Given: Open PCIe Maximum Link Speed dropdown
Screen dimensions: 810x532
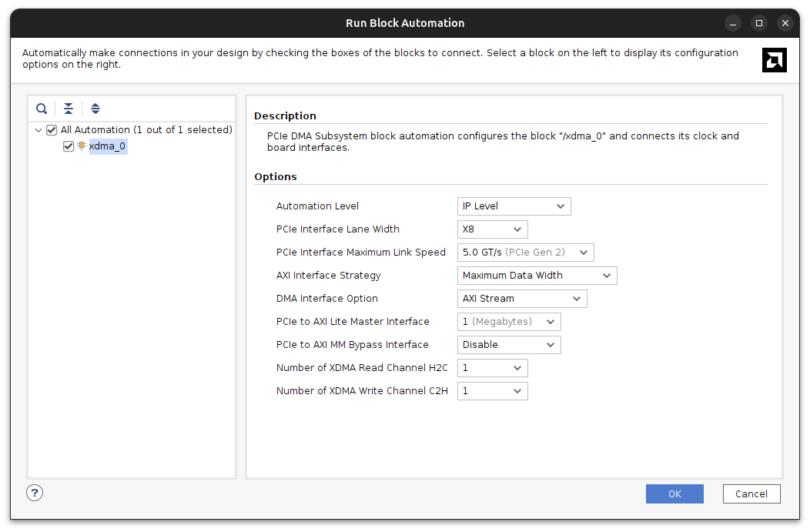Looking at the screenshot, I should click(525, 253).
